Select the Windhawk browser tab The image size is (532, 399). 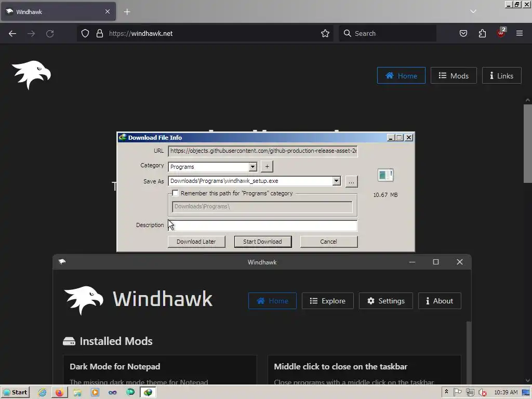click(x=58, y=11)
